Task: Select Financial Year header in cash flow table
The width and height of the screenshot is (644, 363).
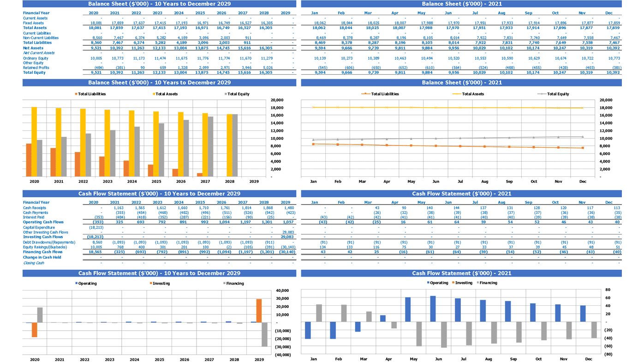Action: [x=36, y=202]
